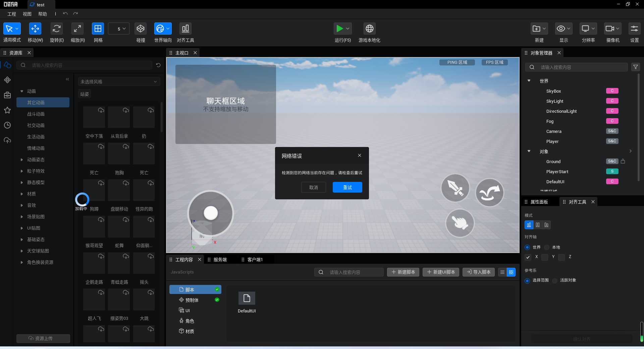Image resolution: width=644 pixels, height=349 pixels.
Task: Click the redo arrow in menu bar
Action: click(x=75, y=14)
